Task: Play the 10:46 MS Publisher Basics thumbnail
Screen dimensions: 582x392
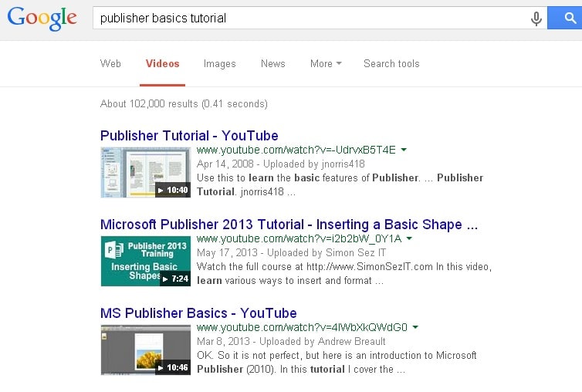Action: click(x=145, y=350)
